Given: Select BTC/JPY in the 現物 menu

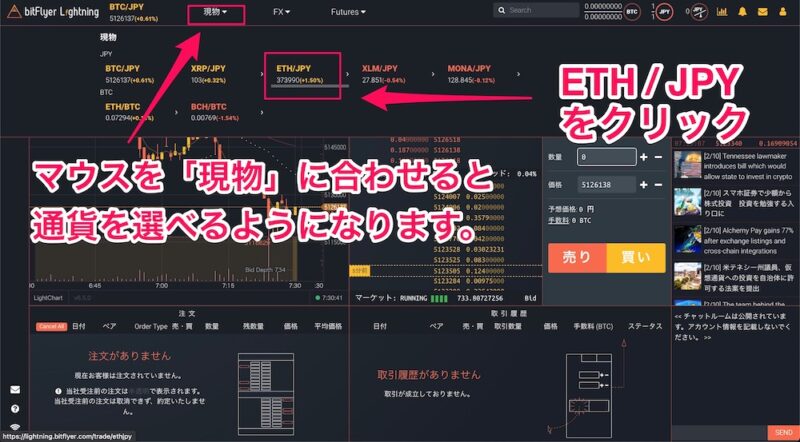Looking at the screenshot, I should [x=132, y=74].
